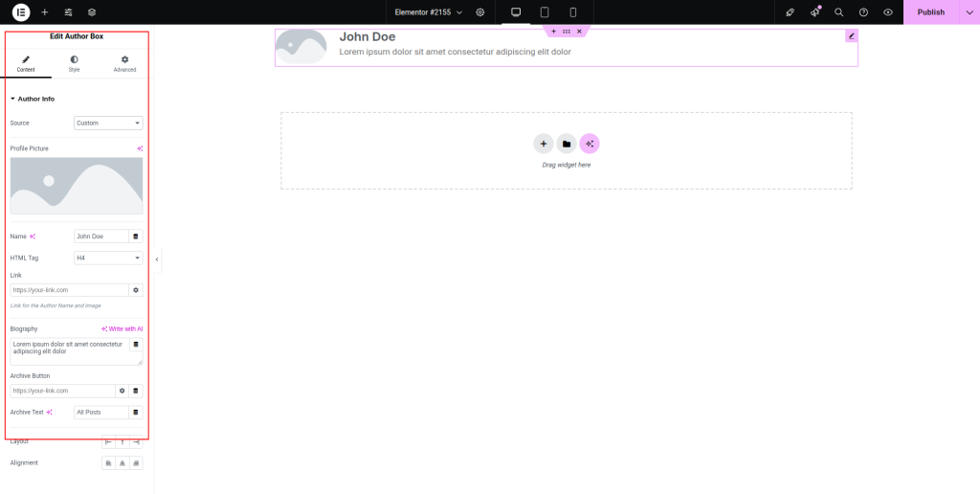Click AI sparkle icon beside Profile Picture
Image resolution: width=980 pixels, height=494 pixels.
(140, 148)
